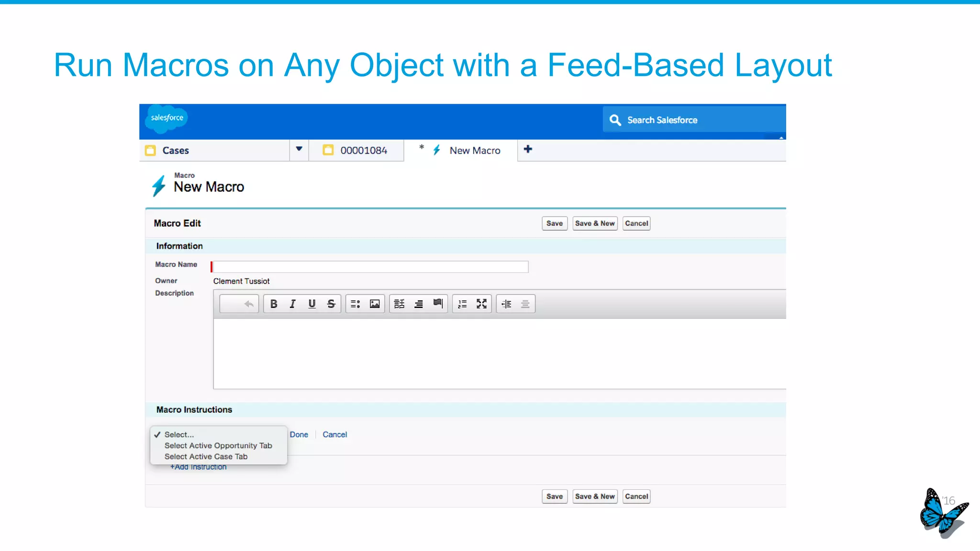Click the undo arrow in the description toolbar
Screen dimensions: 980x551
click(248, 304)
